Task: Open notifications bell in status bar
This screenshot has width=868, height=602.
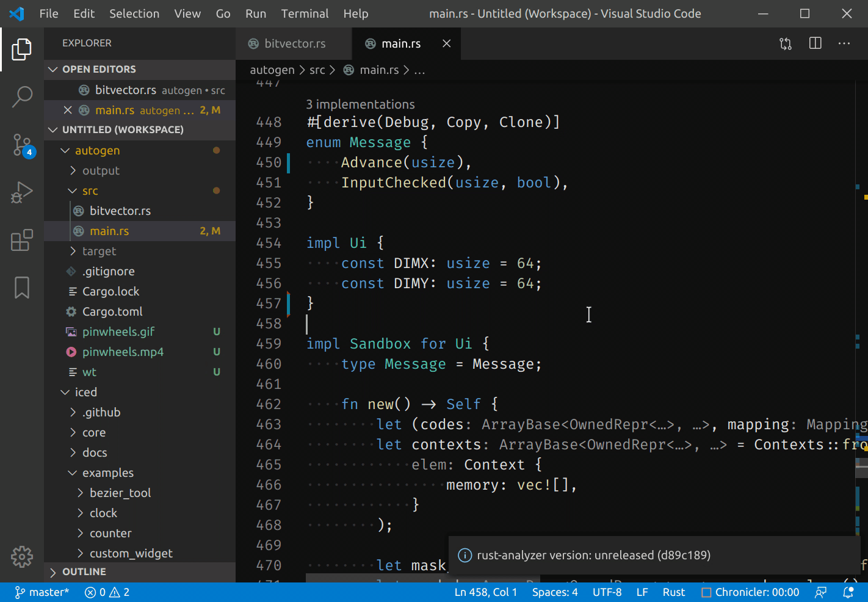Action: click(x=848, y=592)
